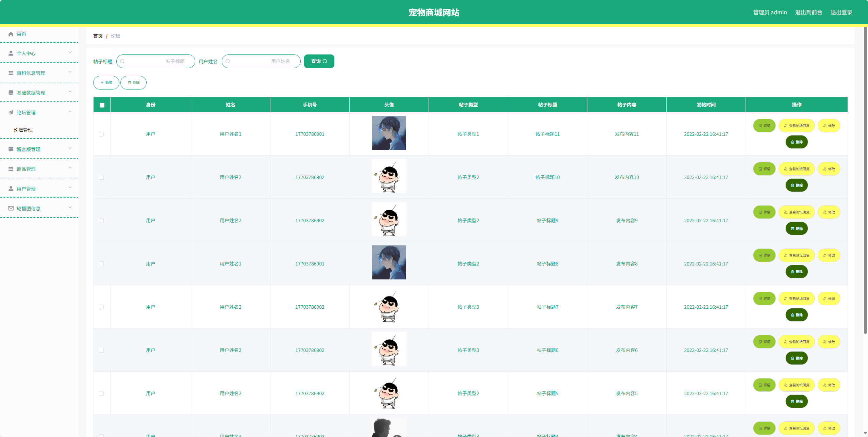Toggle the select-all checkbox in table header
The width and height of the screenshot is (868, 437).
(102, 105)
